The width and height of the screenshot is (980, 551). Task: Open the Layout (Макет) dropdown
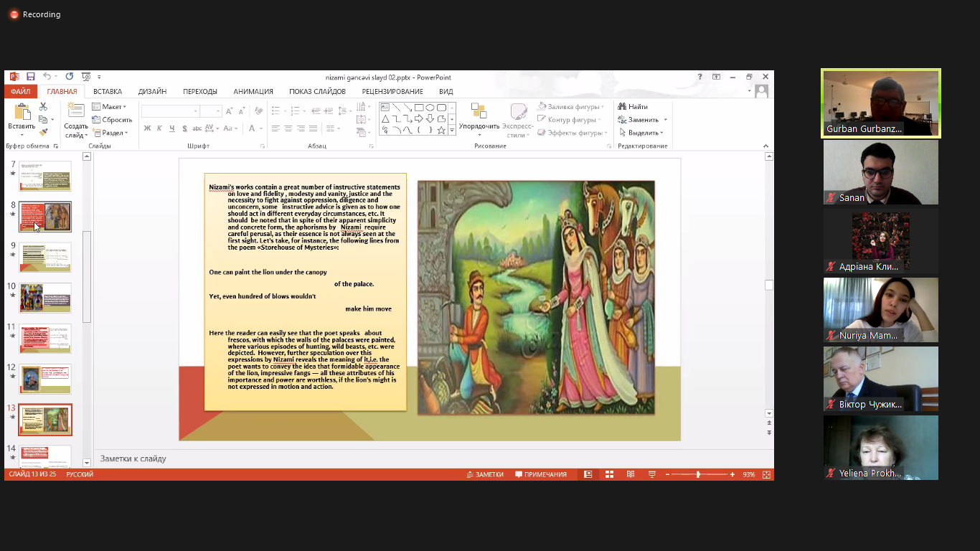click(x=110, y=107)
